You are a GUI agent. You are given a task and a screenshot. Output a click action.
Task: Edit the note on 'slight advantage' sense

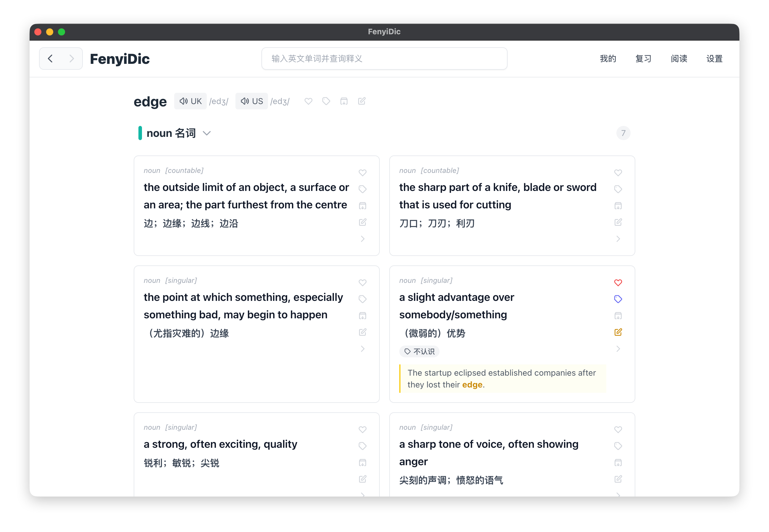pyautogui.click(x=618, y=332)
